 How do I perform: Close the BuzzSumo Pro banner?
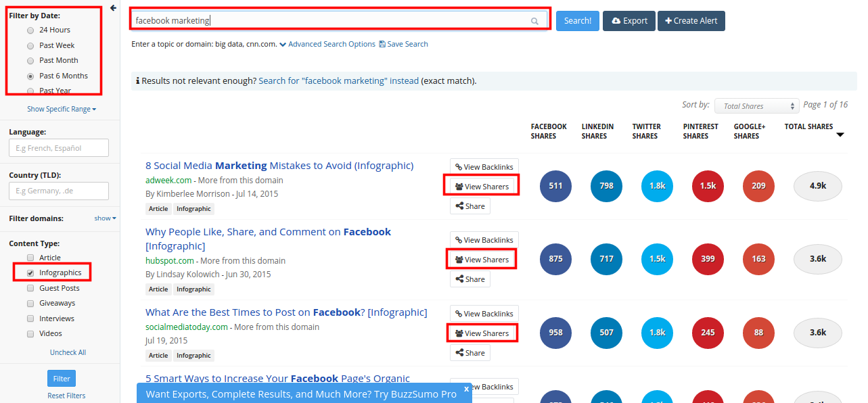pyautogui.click(x=466, y=389)
